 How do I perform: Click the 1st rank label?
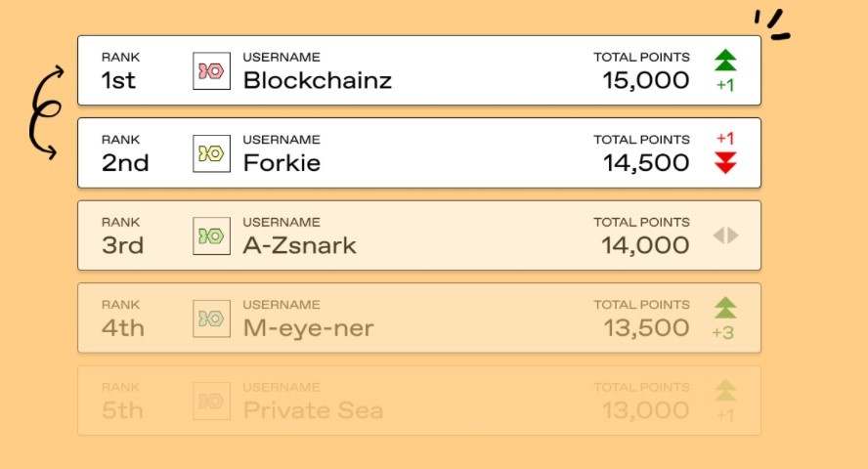118,80
